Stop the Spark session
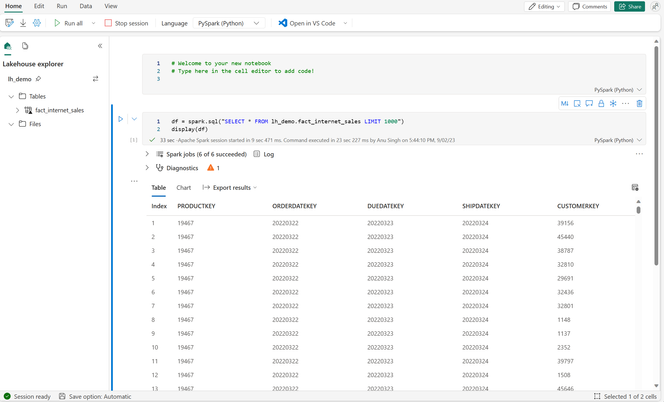The image size is (664, 402). click(126, 23)
